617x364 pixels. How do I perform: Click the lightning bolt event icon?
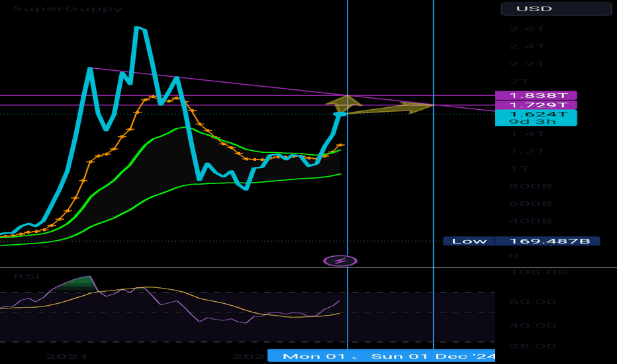pos(340,261)
